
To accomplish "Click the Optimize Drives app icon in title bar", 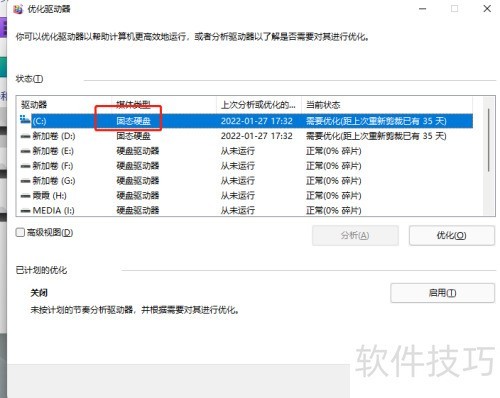I will tap(18, 9).
